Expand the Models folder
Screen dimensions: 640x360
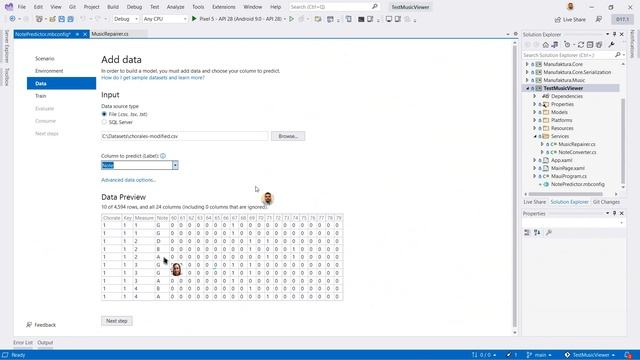coord(534,112)
